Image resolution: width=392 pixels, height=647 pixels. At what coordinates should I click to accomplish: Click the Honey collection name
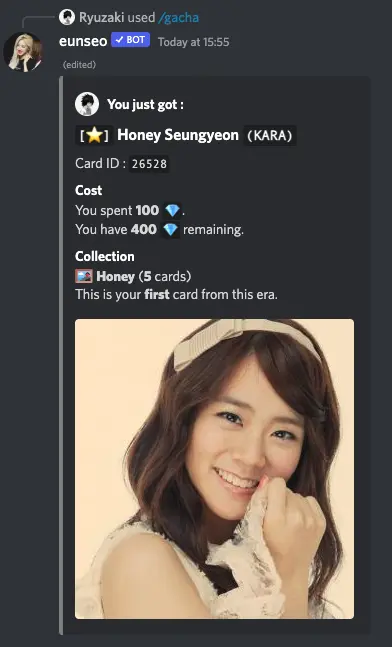[116, 276]
